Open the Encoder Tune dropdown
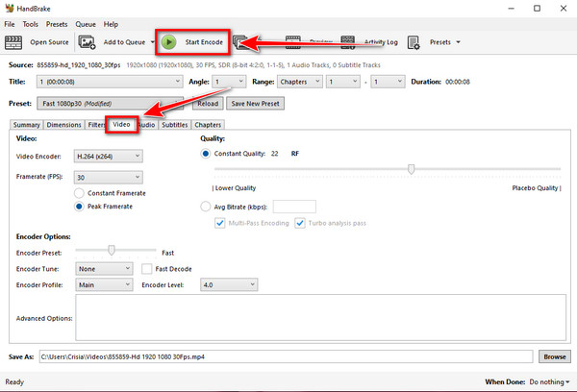This screenshot has height=392, width=577. tap(104, 269)
